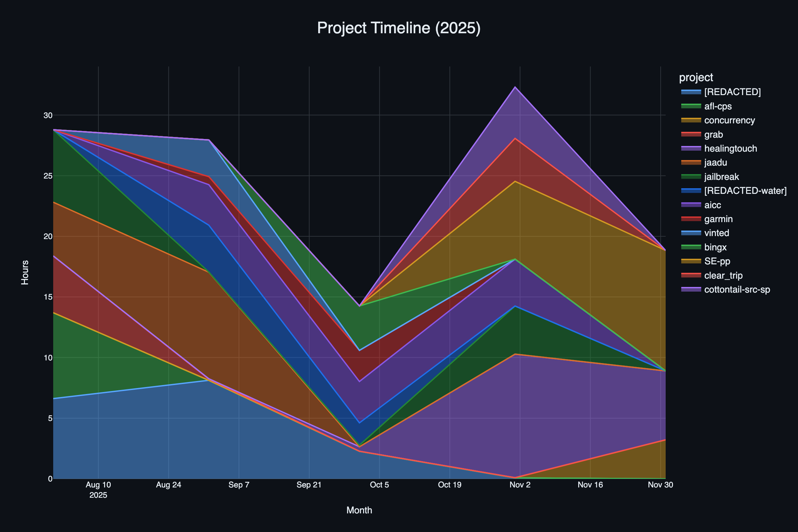Hide bingx trace from legend
The width and height of the screenshot is (798, 532).
tap(715, 247)
